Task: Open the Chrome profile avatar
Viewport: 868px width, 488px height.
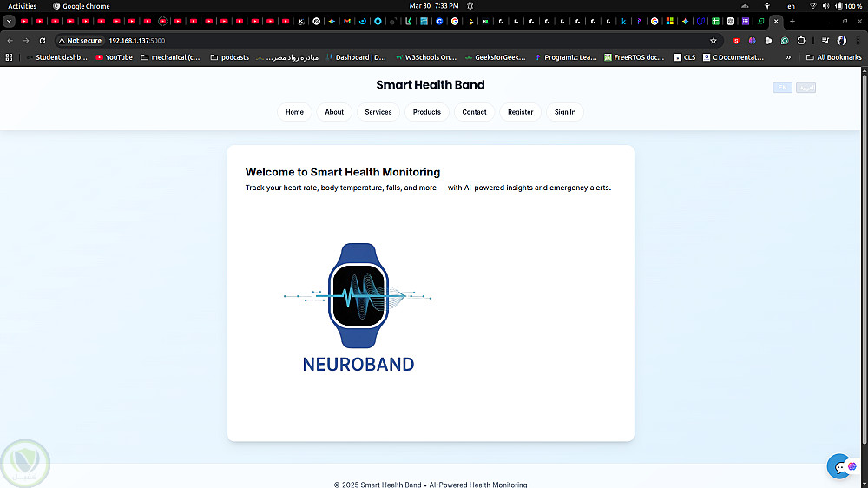Action: (x=842, y=41)
